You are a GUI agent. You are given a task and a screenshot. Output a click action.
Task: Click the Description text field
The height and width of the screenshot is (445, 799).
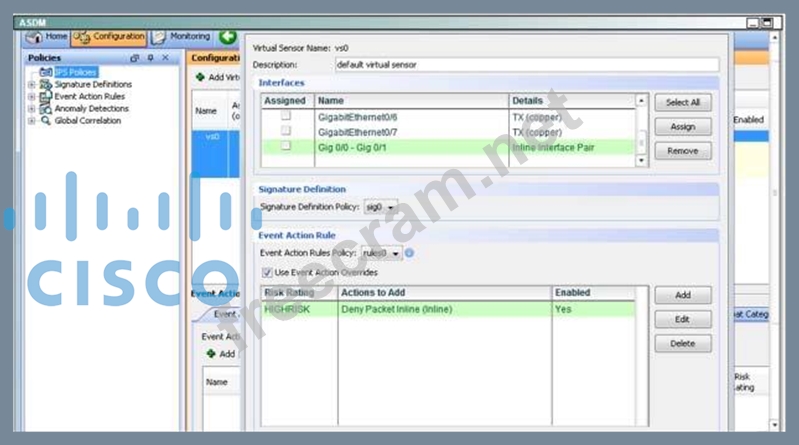526,64
